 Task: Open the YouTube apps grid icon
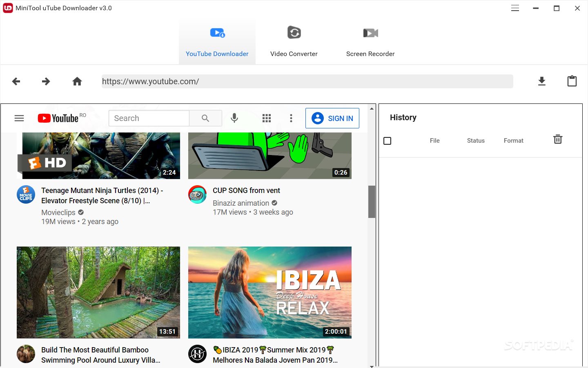(x=267, y=118)
